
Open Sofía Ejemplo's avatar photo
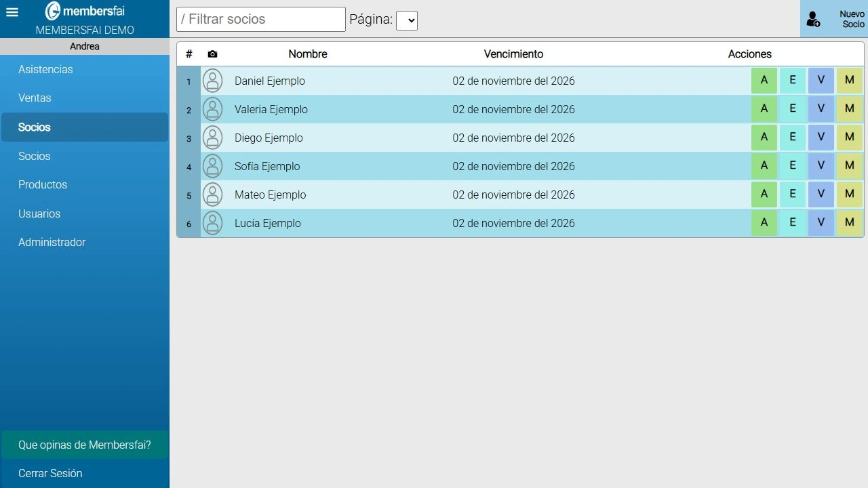[x=212, y=166]
